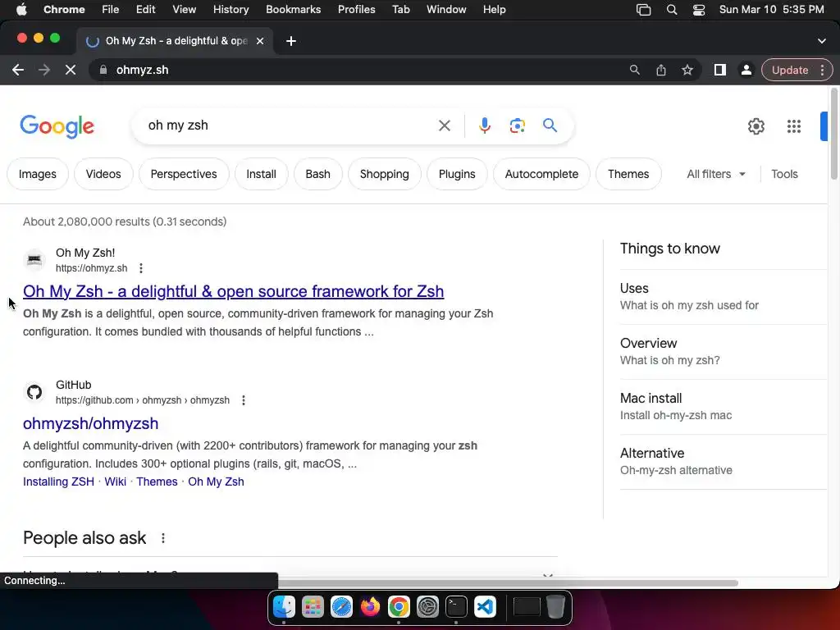Open the Google apps grid
Image resolution: width=840 pixels, height=630 pixels.
tap(794, 126)
